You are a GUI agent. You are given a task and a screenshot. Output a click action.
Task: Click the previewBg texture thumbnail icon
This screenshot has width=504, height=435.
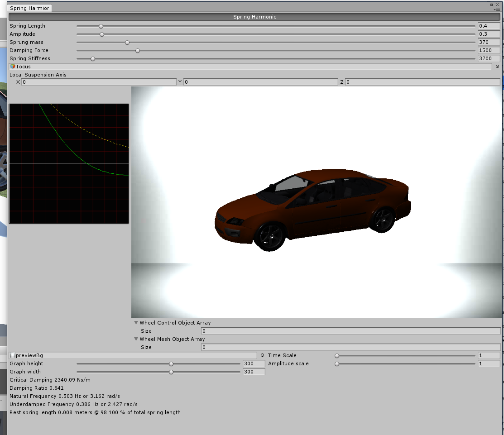pyautogui.click(x=13, y=355)
